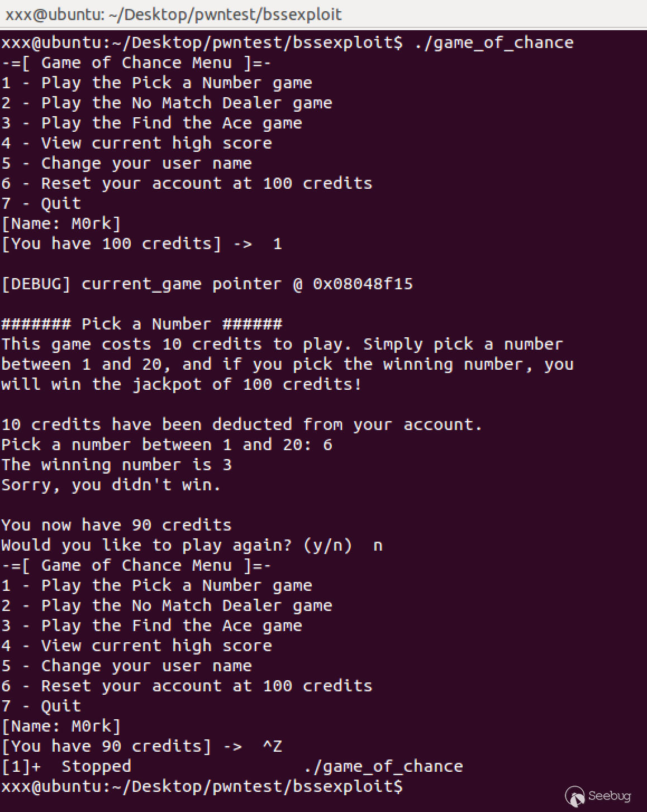Click the ./game_of_chance command on the first line

tap(494, 42)
